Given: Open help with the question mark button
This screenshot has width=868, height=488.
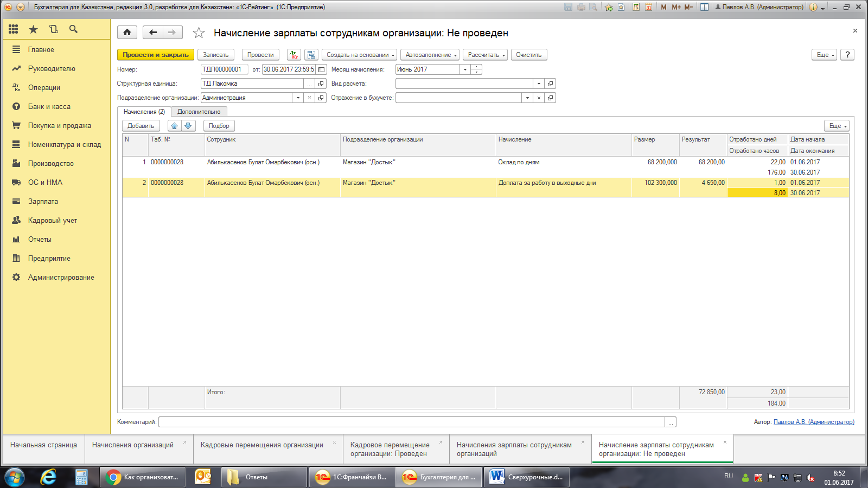Looking at the screenshot, I should [x=847, y=55].
